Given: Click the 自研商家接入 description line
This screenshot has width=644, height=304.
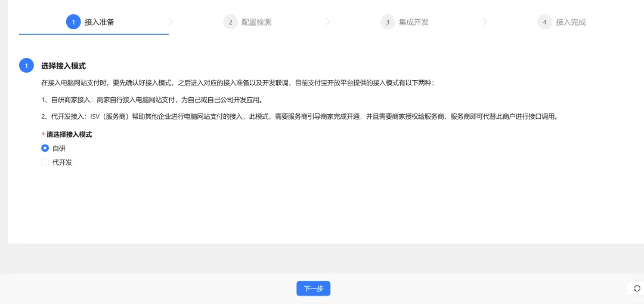Looking at the screenshot, I should click(x=151, y=100).
